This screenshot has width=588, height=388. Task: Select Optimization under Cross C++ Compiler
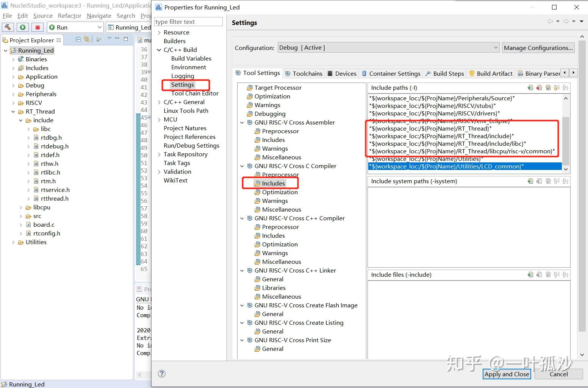tap(280, 244)
